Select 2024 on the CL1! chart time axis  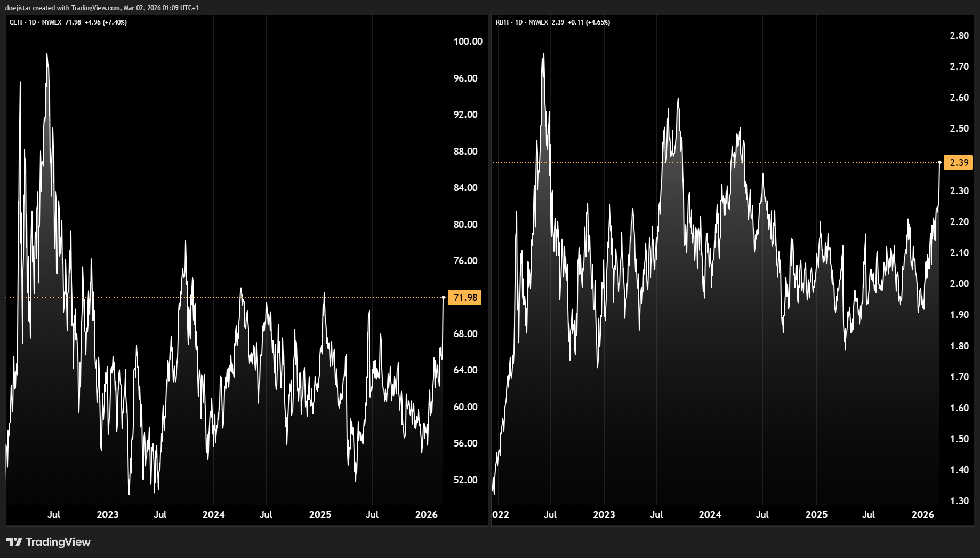[x=213, y=515]
